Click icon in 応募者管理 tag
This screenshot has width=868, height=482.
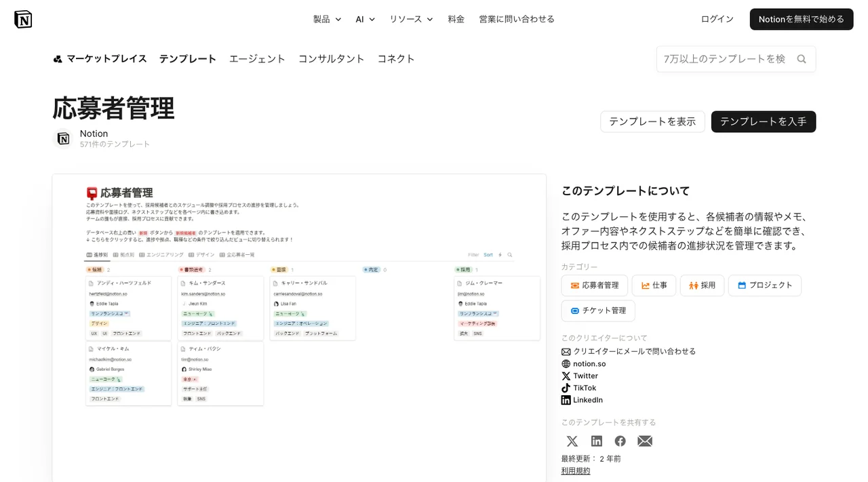point(575,285)
